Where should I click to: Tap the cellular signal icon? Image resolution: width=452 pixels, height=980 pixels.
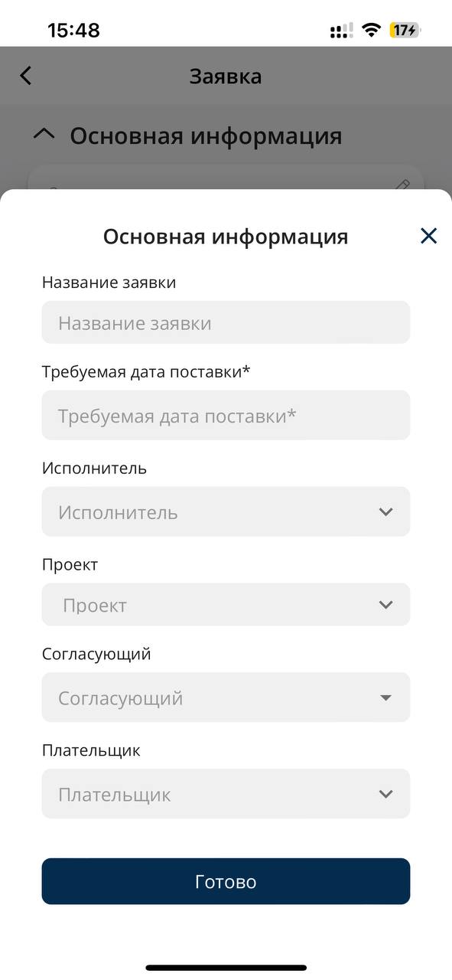pyautogui.click(x=339, y=29)
